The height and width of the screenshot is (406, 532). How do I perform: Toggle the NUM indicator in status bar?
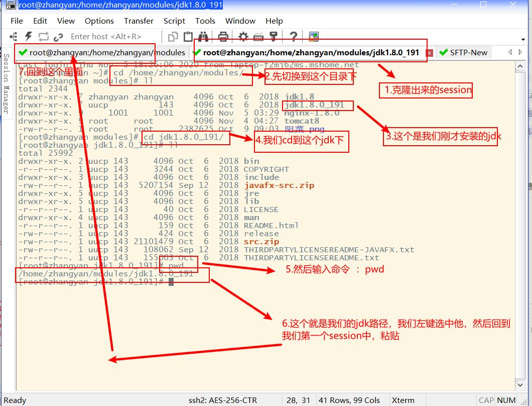(x=505, y=400)
